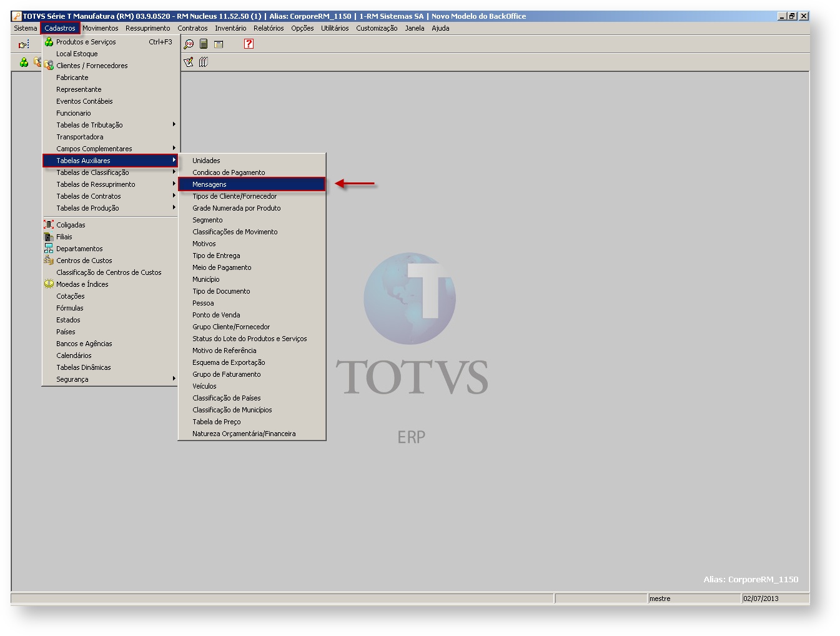
Task: Open Eventos Contábeis
Action: [x=111, y=101]
